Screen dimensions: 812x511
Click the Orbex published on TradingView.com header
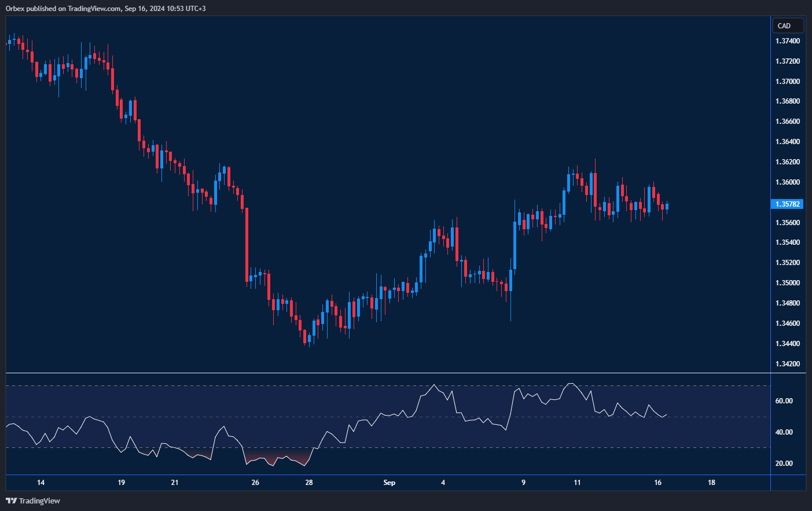[105, 8]
